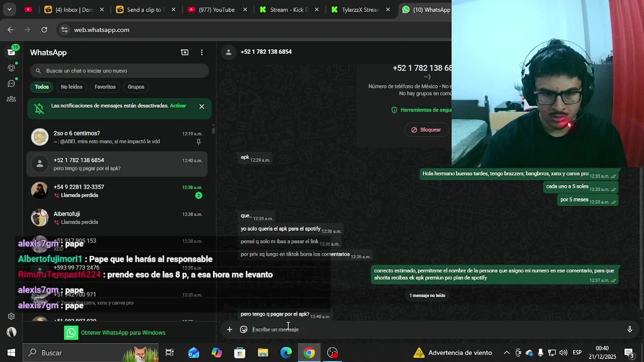This screenshot has width=644, height=362.
Task: Show hidden system tray icons
Action: [507, 353]
